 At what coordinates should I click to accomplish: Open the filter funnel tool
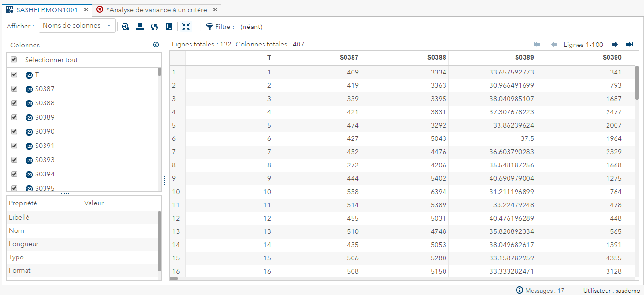[x=209, y=27]
